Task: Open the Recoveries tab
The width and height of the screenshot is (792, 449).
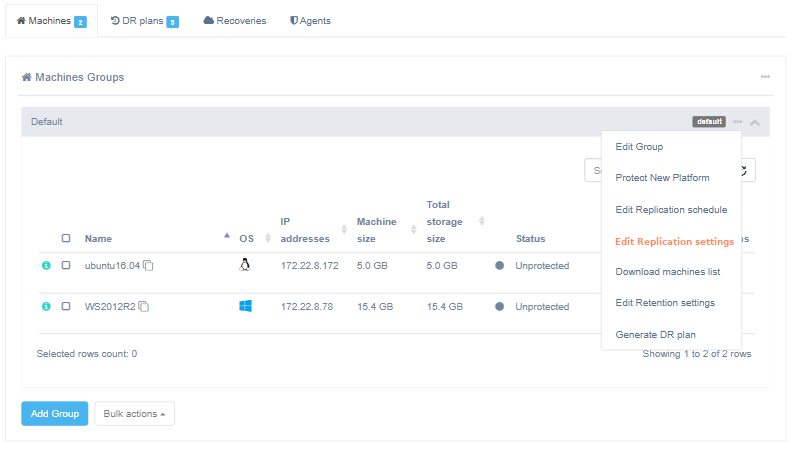Action: (x=235, y=21)
